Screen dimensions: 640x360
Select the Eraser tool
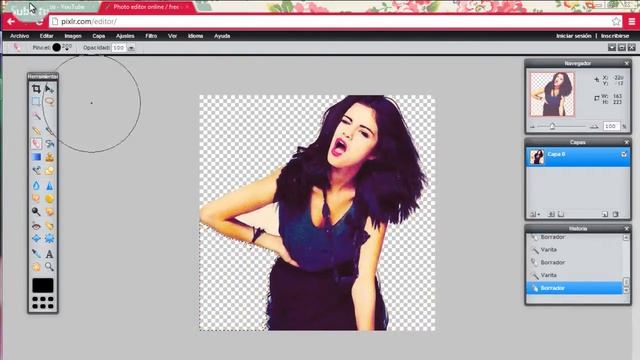tap(36, 144)
